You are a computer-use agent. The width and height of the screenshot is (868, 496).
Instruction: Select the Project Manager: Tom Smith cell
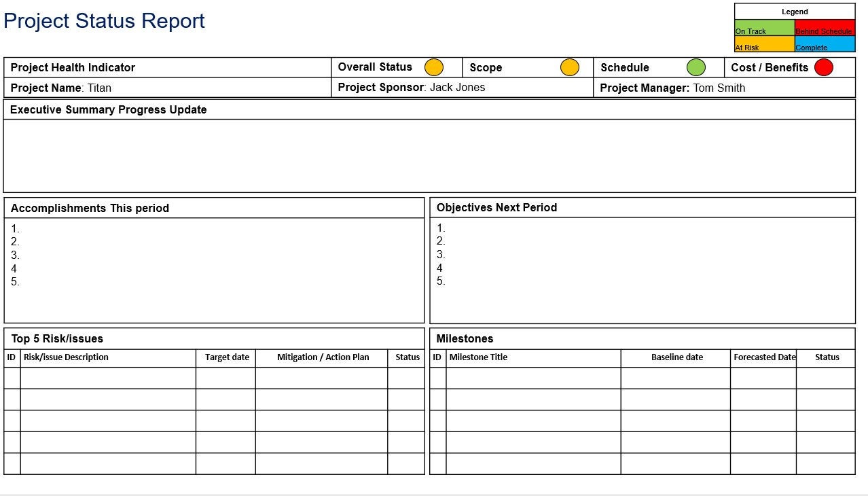click(x=724, y=88)
